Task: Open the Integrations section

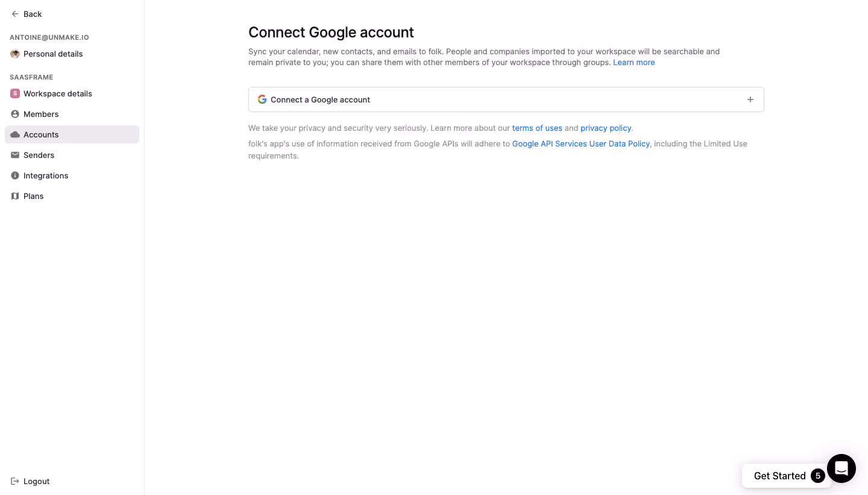Action: [72, 175]
